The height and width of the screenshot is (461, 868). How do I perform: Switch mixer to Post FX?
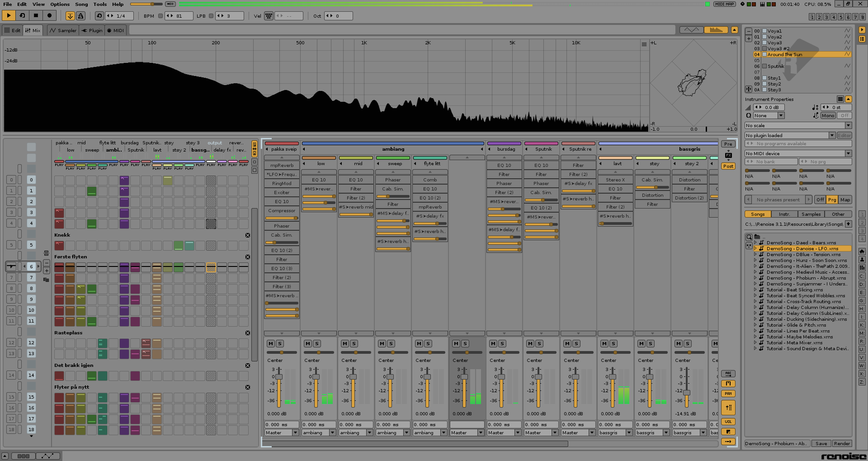[728, 166]
